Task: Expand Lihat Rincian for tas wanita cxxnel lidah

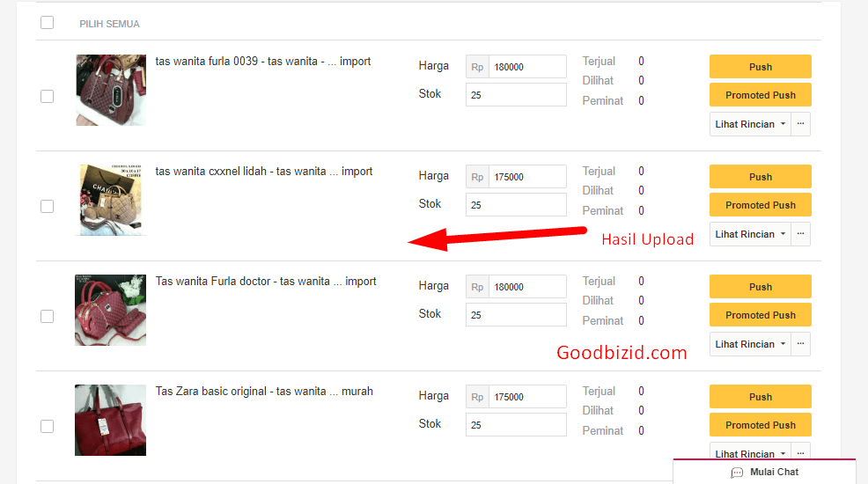Action: point(750,234)
